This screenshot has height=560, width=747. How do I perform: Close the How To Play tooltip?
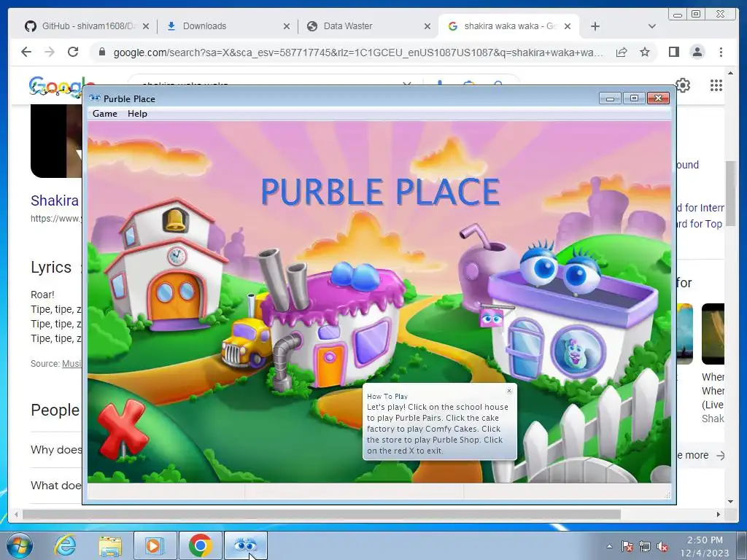(x=508, y=391)
